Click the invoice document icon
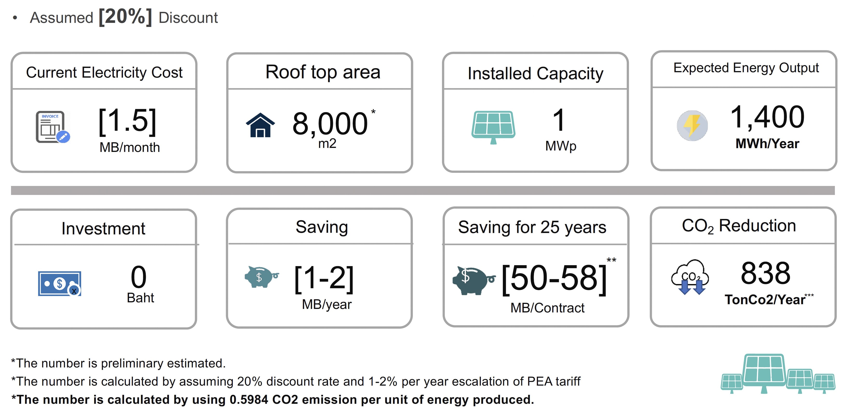 pos(53,127)
